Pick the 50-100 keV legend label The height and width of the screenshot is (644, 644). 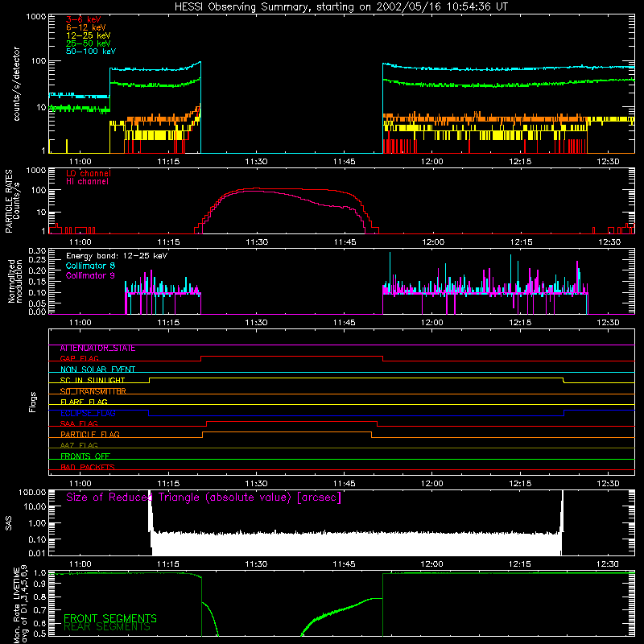click(x=90, y=52)
